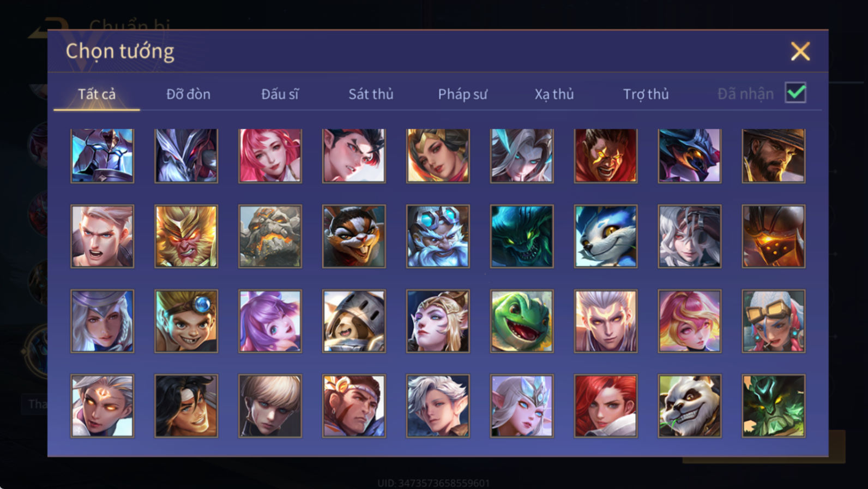Viewport: 868px width, 489px height.
Task: Pick the green horned forest monster hero
Action: (x=773, y=405)
